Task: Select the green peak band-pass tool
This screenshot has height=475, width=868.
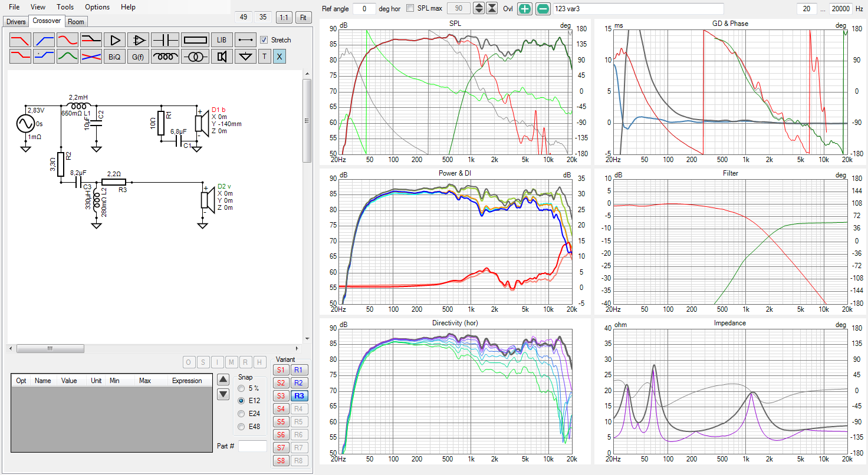Action: (68, 57)
